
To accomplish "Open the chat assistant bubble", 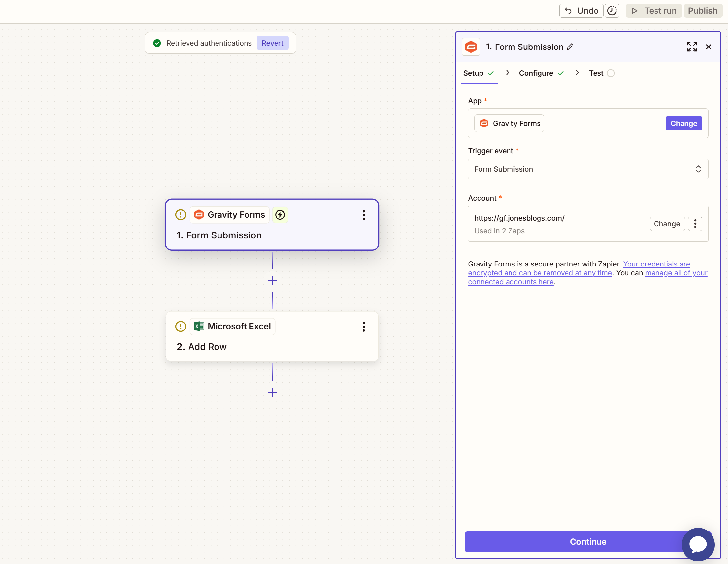I will pos(698,545).
